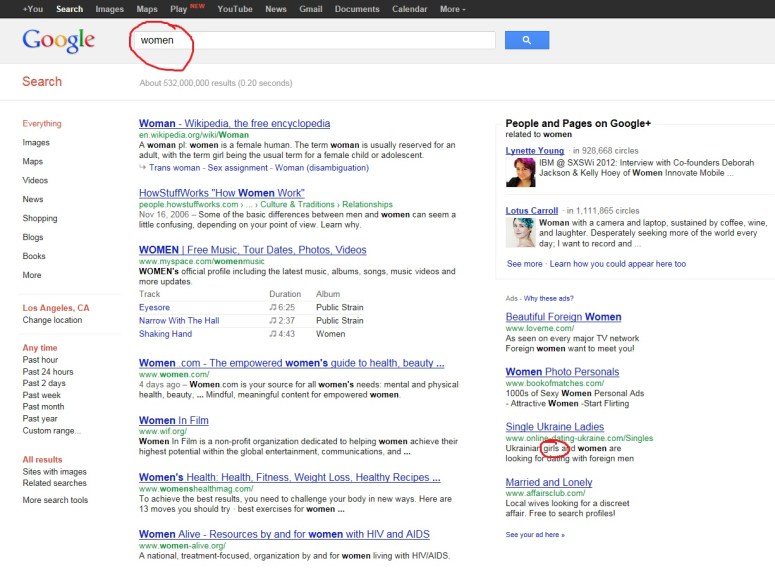Open Women In Film result
The image size is (775, 575).
[x=173, y=420]
